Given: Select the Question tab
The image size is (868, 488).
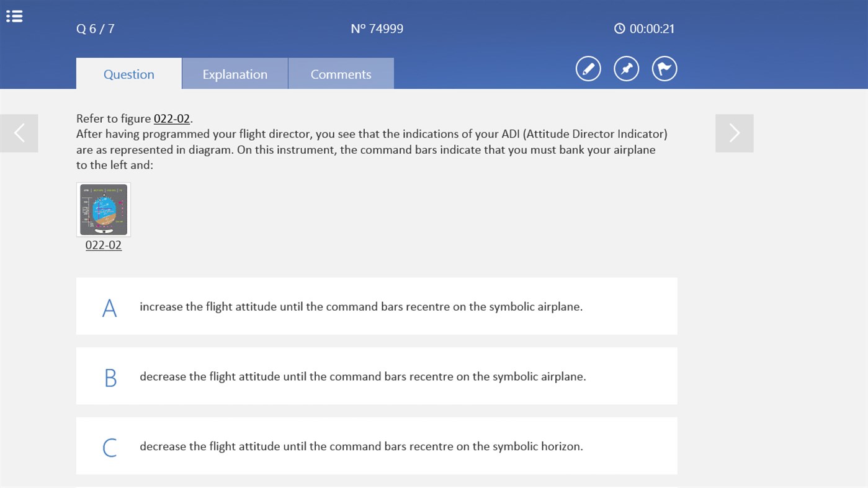Looking at the screenshot, I should pyautogui.click(x=128, y=74).
